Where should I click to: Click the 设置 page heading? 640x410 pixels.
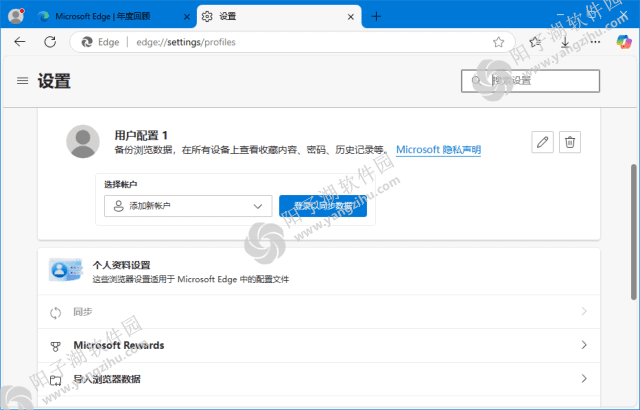click(x=54, y=81)
